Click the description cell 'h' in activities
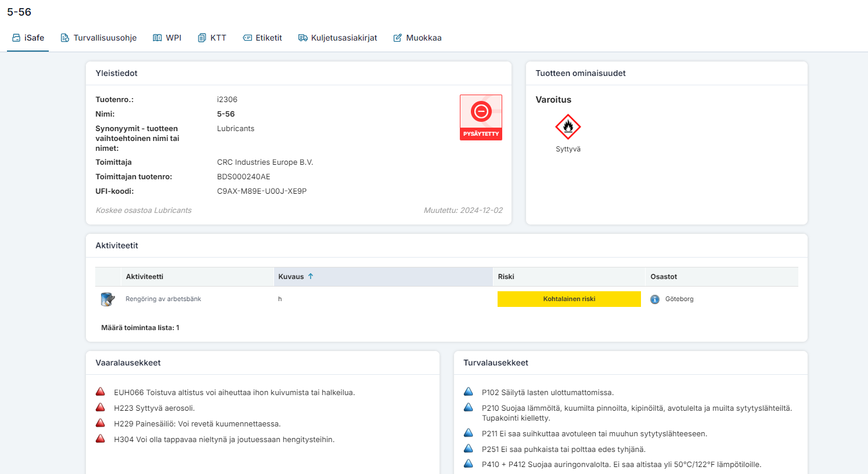The width and height of the screenshot is (868, 474). point(280,299)
